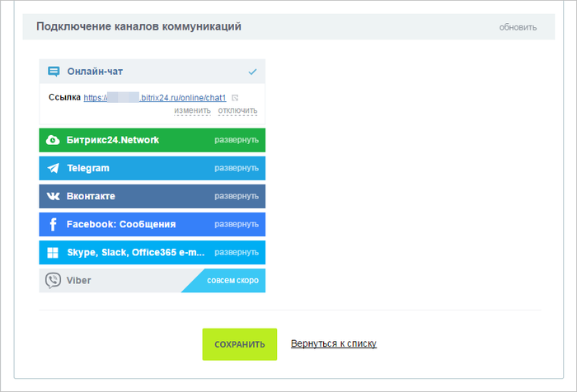The image size is (577, 392).
Task: Click the Вконтакте VK logo icon
Action: 53,196
